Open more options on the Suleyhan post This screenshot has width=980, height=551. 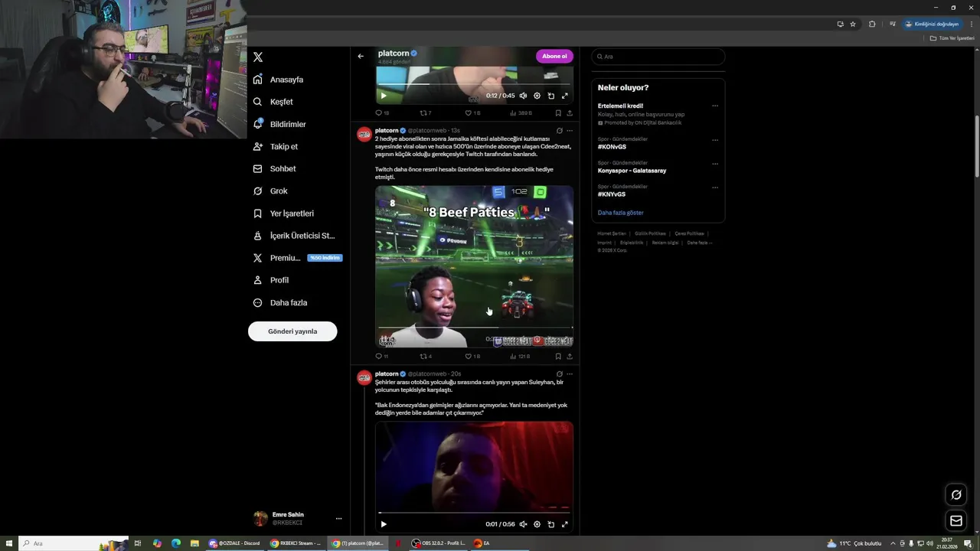[x=569, y=374]
